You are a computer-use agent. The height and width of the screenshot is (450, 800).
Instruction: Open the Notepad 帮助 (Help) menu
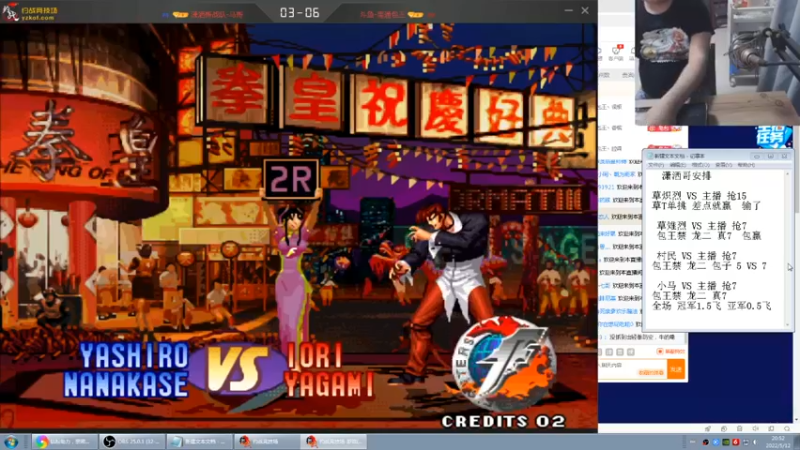tap(746, 165)
